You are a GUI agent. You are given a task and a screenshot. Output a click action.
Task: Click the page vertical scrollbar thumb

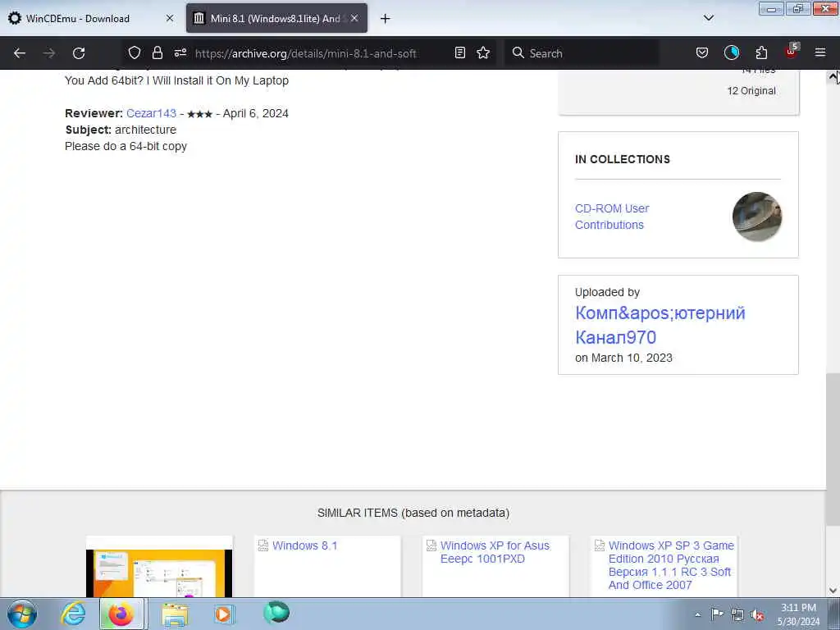tap(833, 450)
